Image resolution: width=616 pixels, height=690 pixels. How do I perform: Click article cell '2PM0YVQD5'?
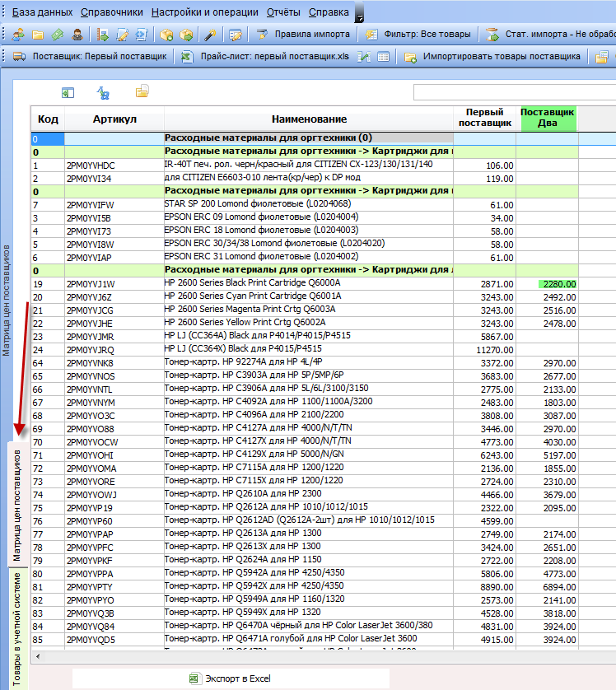[x=114, y=640]
